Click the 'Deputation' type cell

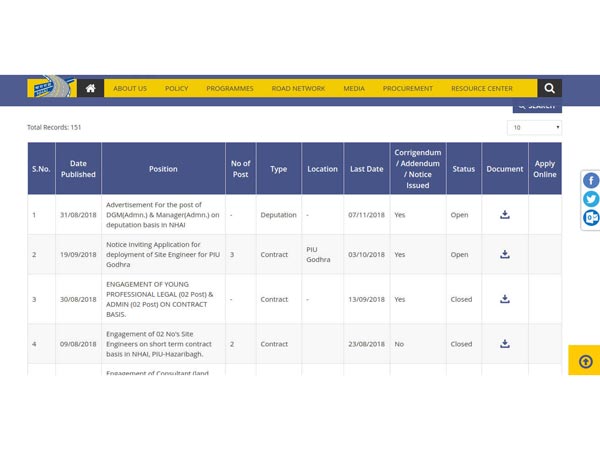coord(279,215)
